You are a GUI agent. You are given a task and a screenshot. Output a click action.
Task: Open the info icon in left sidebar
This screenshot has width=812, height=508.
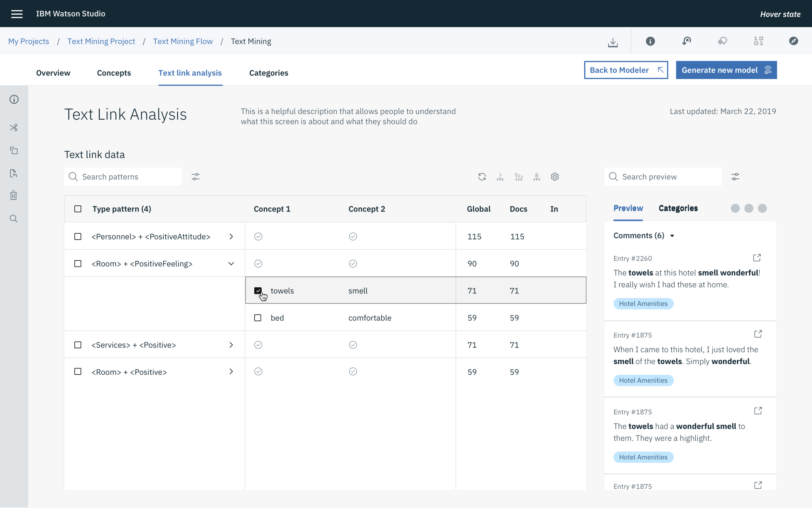click(x=14, y=99)
